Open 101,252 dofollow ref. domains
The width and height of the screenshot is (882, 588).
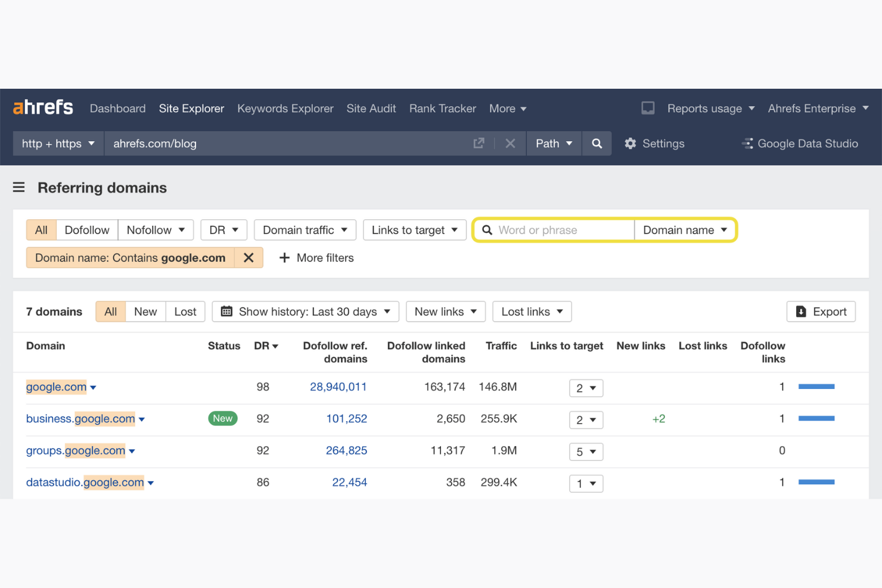coord(346,419)
